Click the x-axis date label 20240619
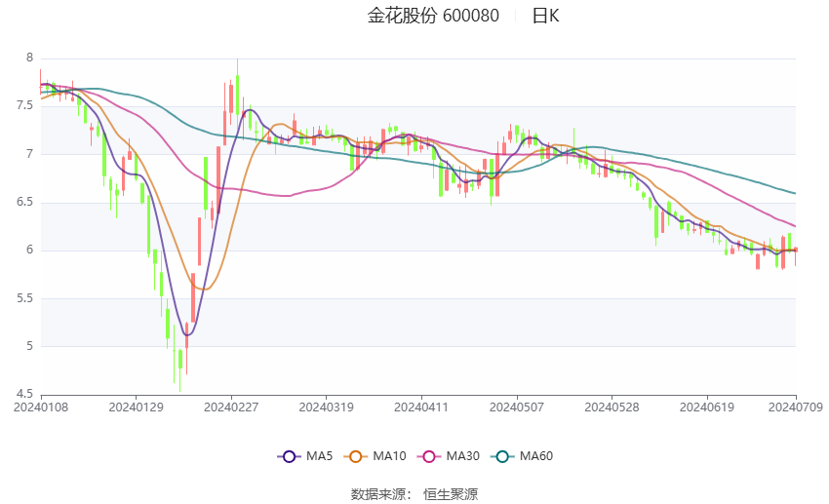This screenshot has width=829, height=504. pos(707,407)
